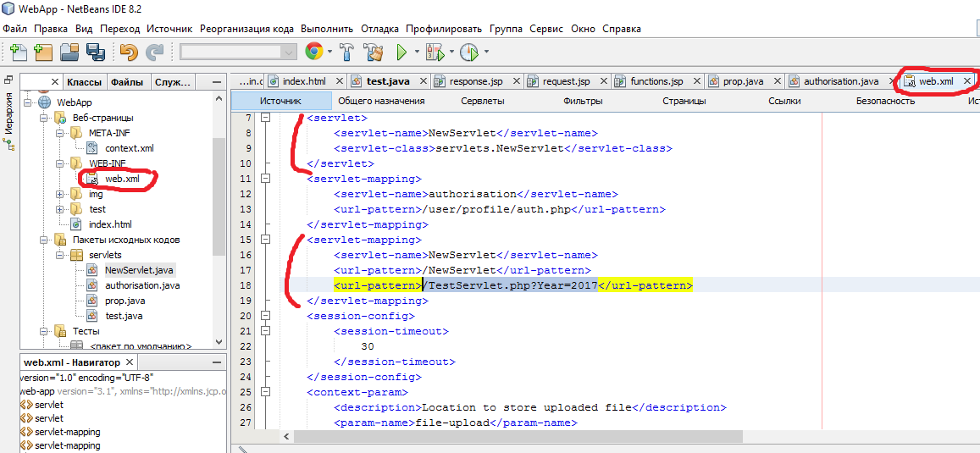This screenshot has height=453, width=980.
Task: Fold the servlet block at line 7
Action: [266, 118]
